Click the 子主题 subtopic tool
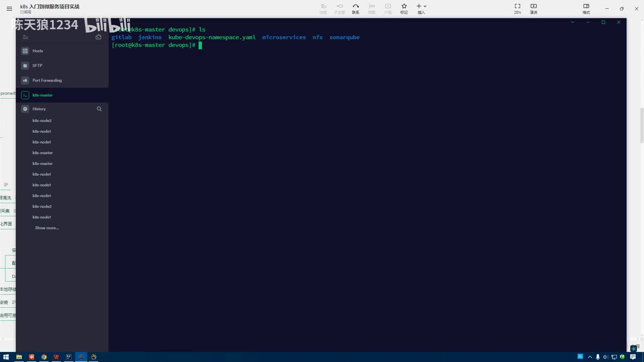Viewport: 644px width, 362px height. coord(340,9)
